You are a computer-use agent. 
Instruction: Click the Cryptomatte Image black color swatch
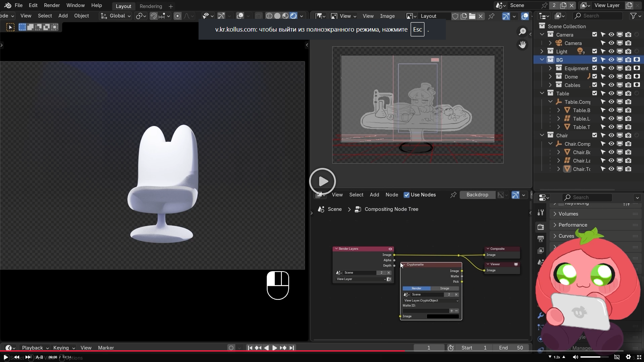click(443, 316)
